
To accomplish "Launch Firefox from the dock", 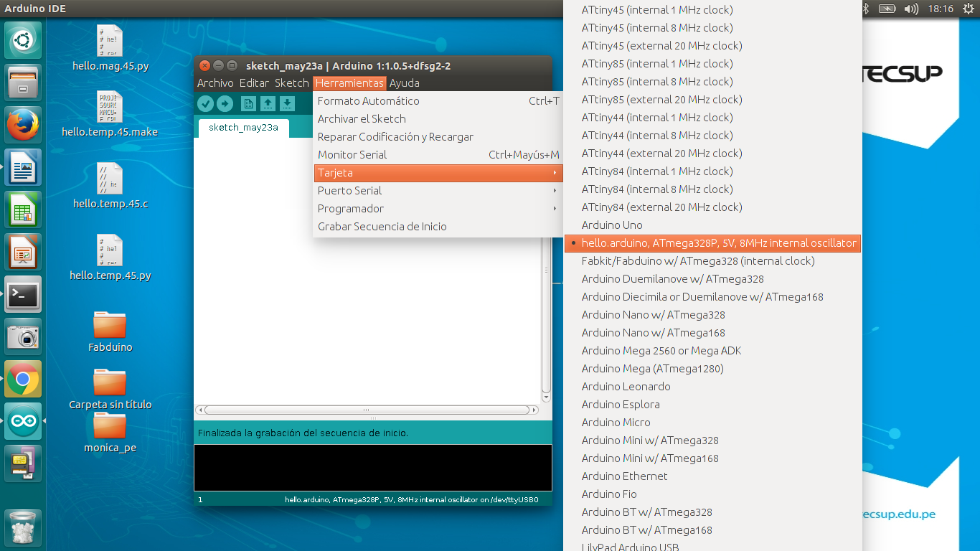I will [x=23, y=125].
